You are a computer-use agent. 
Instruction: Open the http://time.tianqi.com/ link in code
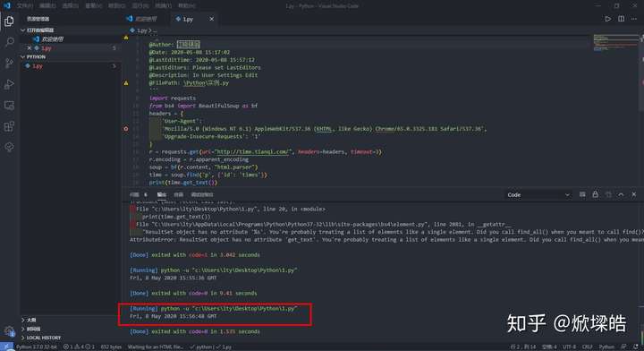tap(252, 151)
